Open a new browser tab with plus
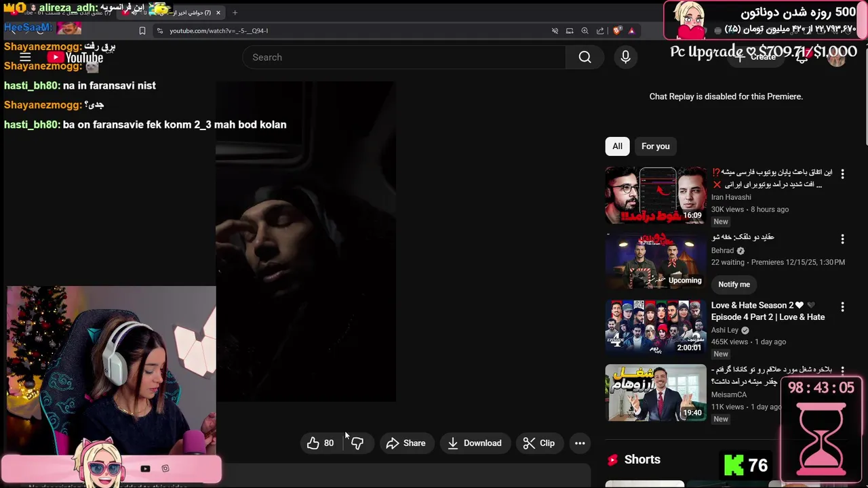The image size is (868, 488). tap(235, 12)
